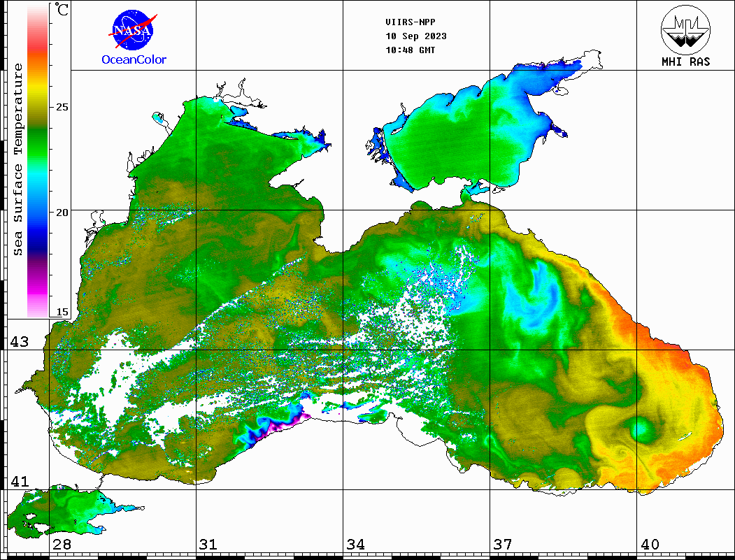Select the VIIRS-NPP sensor label
This screenshot has height=560, width=735.
[x=410, y=22]
